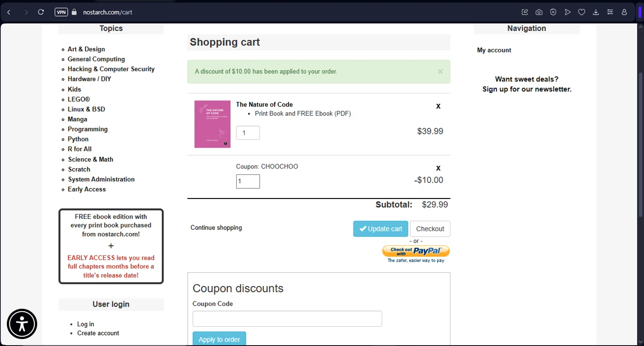644x346 pixels.
Task: Open the General Computing topic
Action: tap(96, 59)
